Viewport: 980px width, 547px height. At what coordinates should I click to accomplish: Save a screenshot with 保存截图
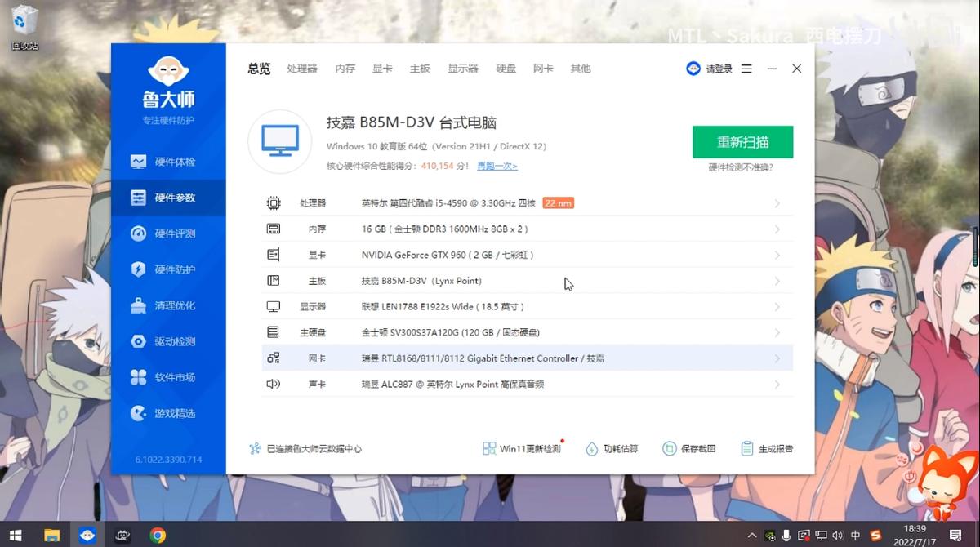tap(690, 447)
